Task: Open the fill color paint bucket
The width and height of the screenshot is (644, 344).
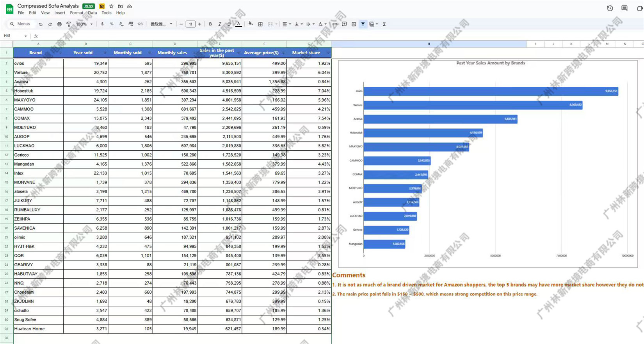Action: [x=251, y=24]
